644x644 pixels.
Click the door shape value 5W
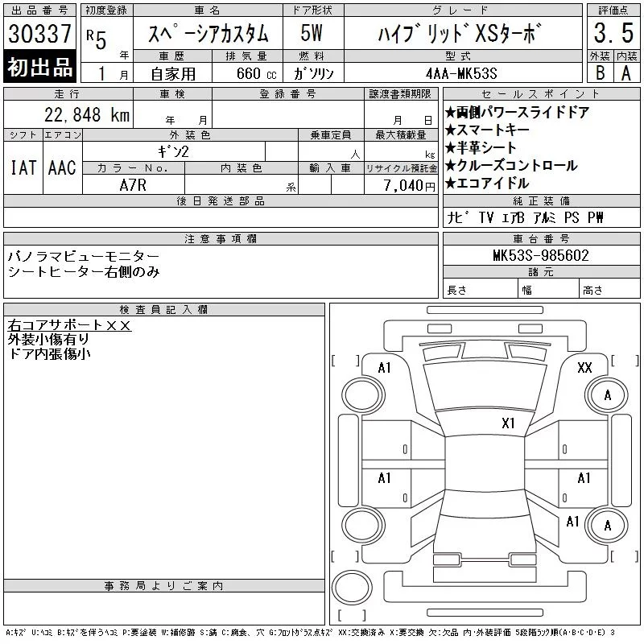(x=312, y=33)
